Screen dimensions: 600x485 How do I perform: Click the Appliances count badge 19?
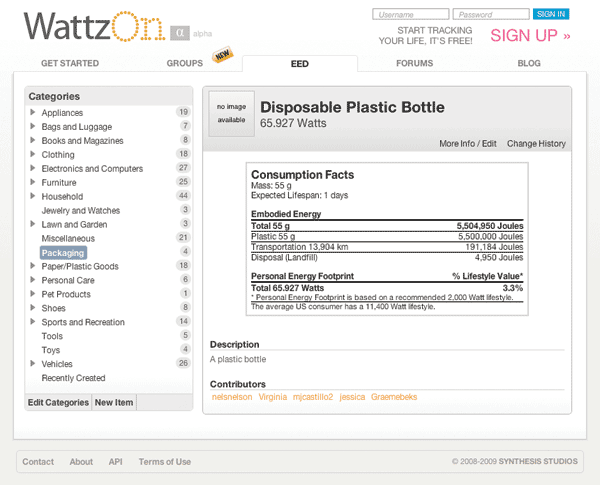pyautogui.click(x=183, y=112)
